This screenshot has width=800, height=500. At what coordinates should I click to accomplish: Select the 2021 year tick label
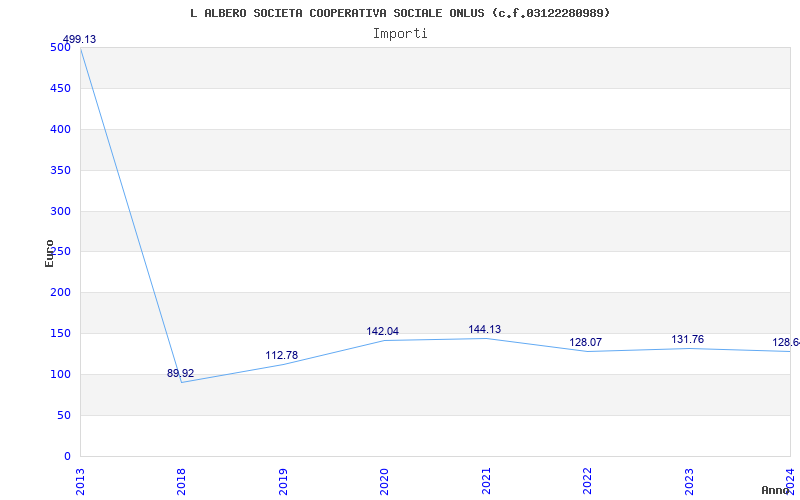(486, 481)
